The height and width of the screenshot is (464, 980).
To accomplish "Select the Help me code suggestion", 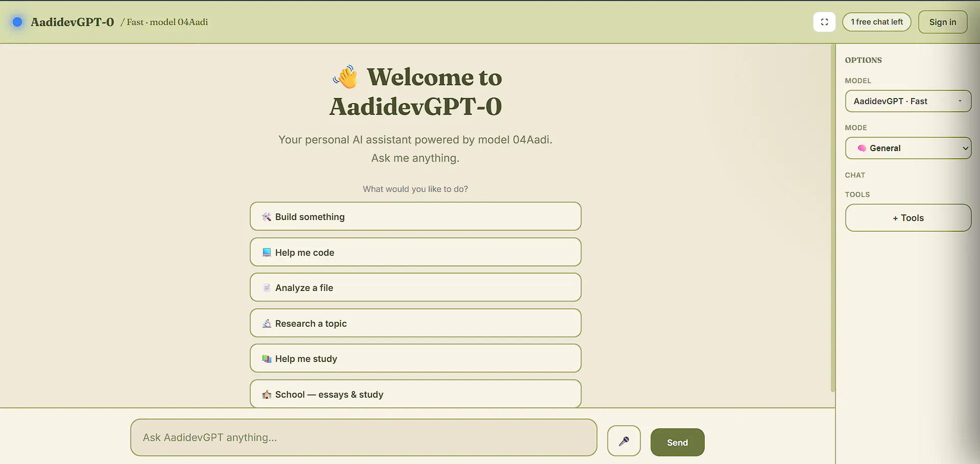I will pos(416,252).
